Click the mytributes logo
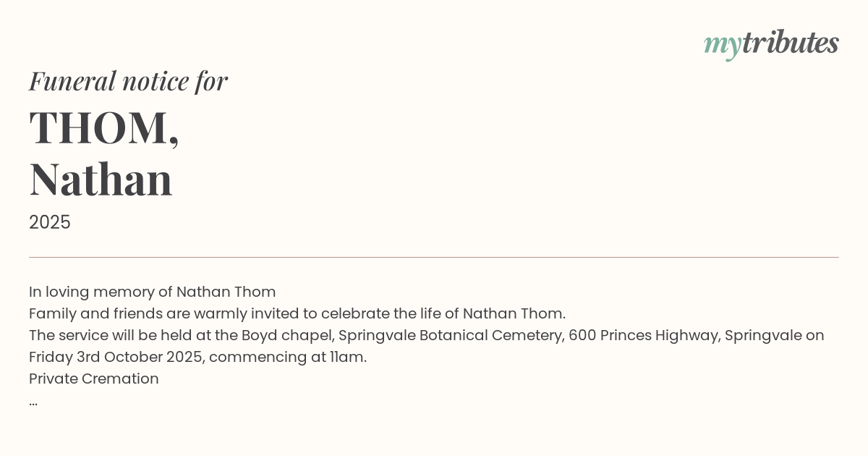The height and width of the screenshot is (456, 868). click(x=771, y=43)
